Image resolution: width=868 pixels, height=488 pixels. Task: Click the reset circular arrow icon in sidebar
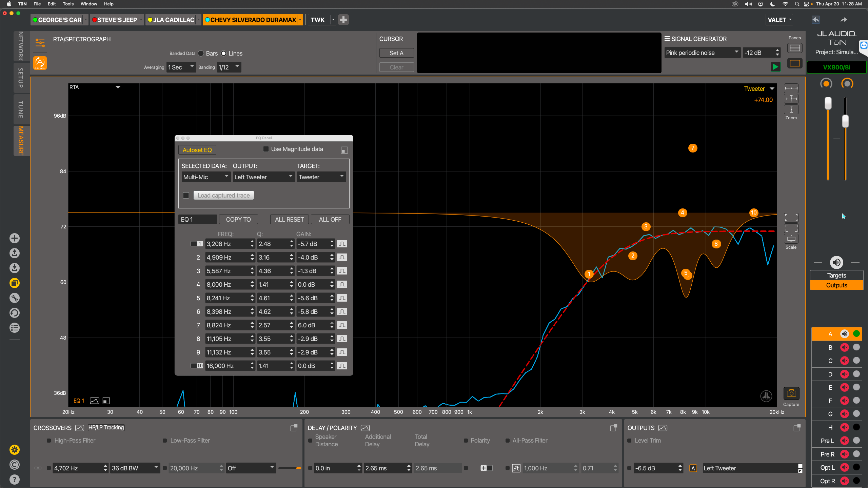14,313
